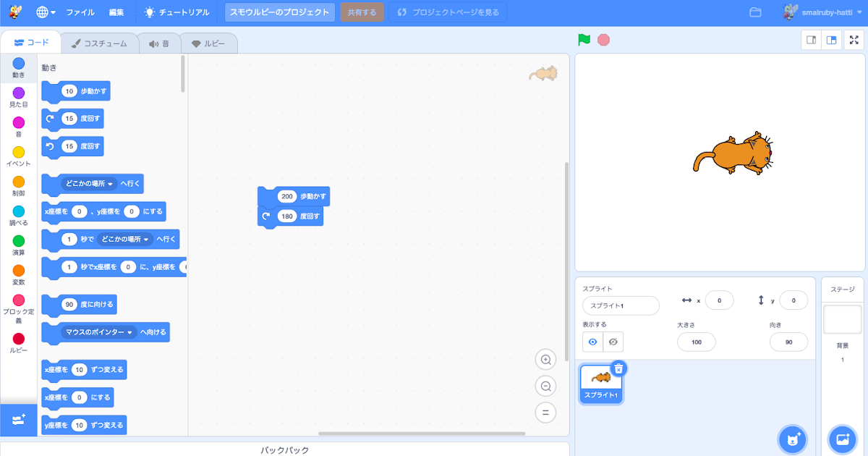The height and width of the screenshot is (456, 868).
Task: Enter fullscreen stage mode
Action: coord(854,41)
